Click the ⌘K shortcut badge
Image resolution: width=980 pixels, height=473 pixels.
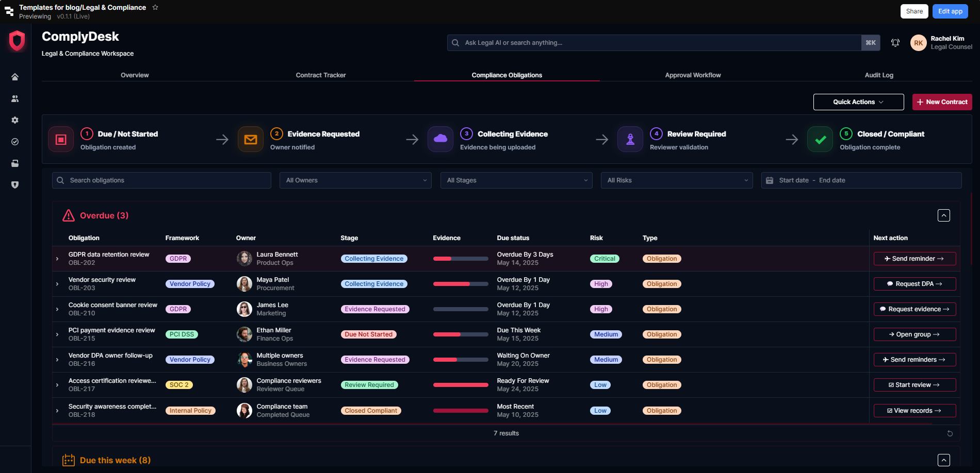point(871,43)
